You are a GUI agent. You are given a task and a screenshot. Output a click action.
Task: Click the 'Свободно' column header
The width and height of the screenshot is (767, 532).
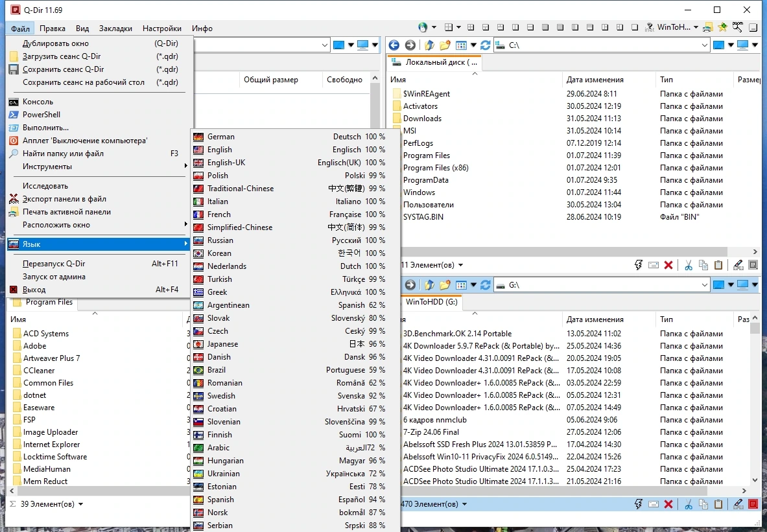(345, 80)
